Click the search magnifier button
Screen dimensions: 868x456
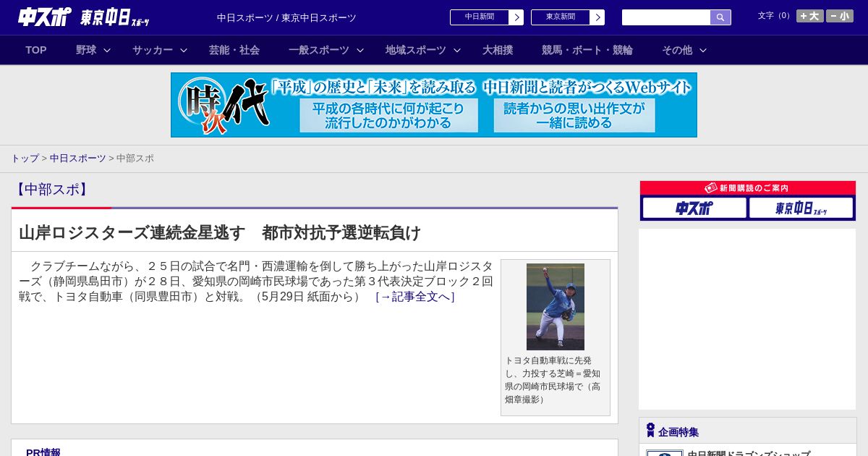point(720,17)
